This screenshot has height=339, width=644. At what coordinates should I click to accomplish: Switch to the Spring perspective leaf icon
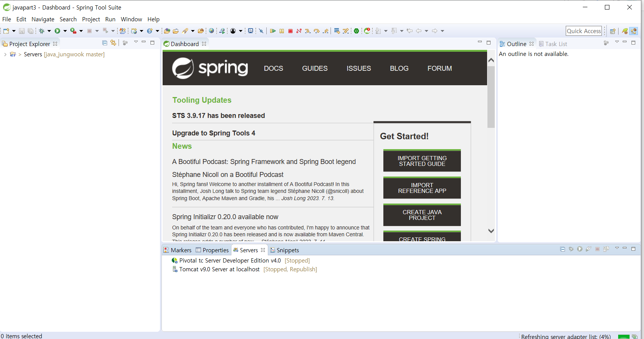[625, 31]
